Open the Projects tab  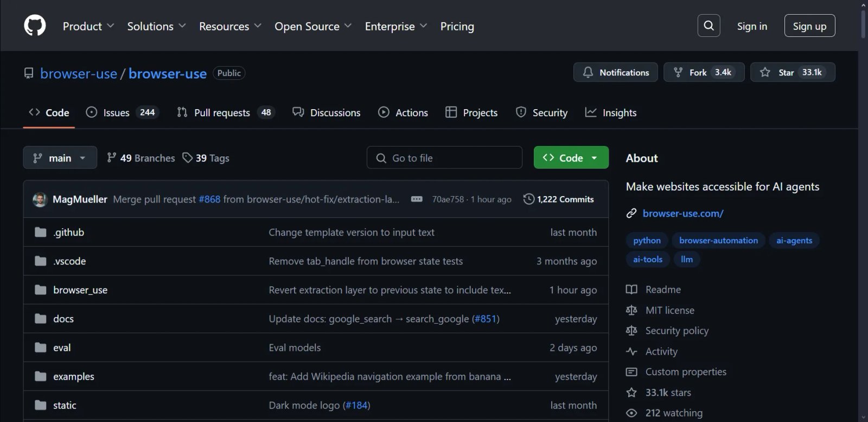471,112
